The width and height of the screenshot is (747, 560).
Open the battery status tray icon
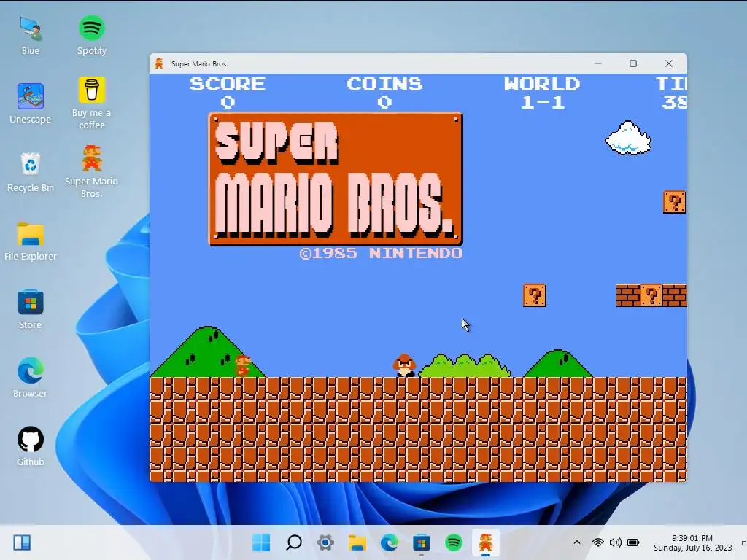(x=633, y=542)
